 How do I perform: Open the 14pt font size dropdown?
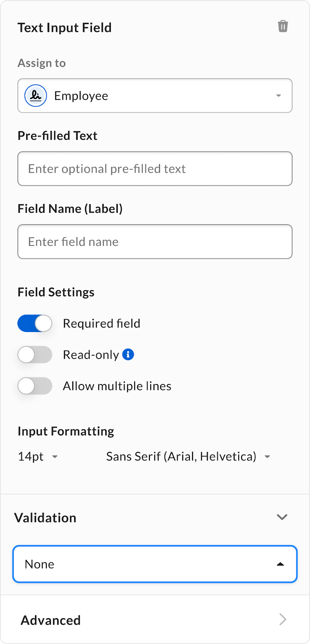(31, 457)
